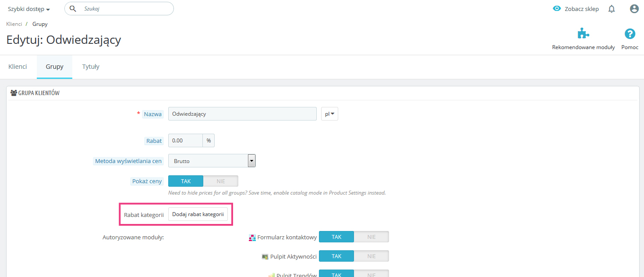
Task: Set Pokaż ceny to NIE
Action: (220, 181)
